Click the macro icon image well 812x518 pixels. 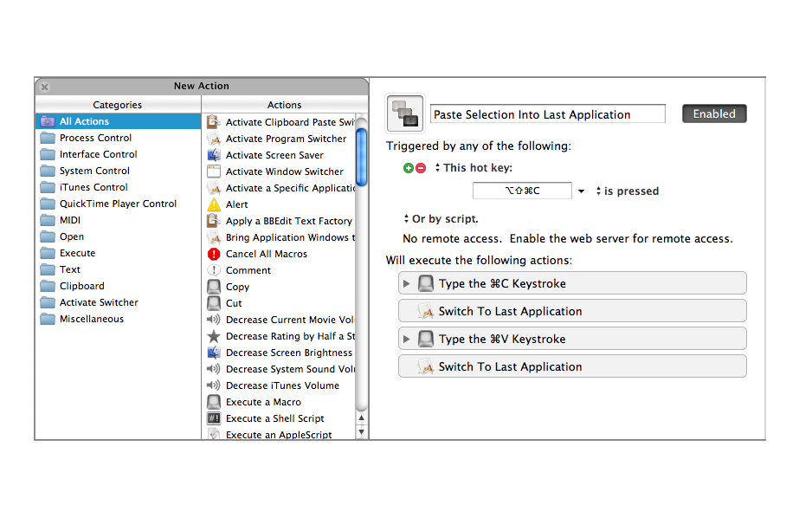[405, 113]
